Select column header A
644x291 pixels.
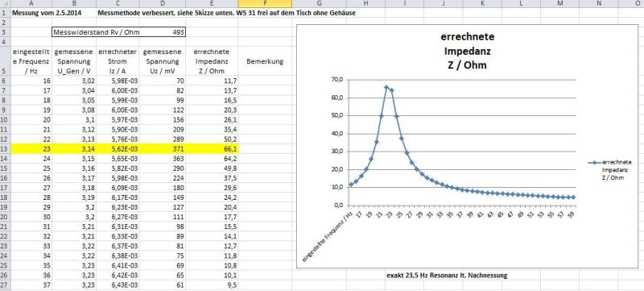pyautogui.click(x=31, y=4)
